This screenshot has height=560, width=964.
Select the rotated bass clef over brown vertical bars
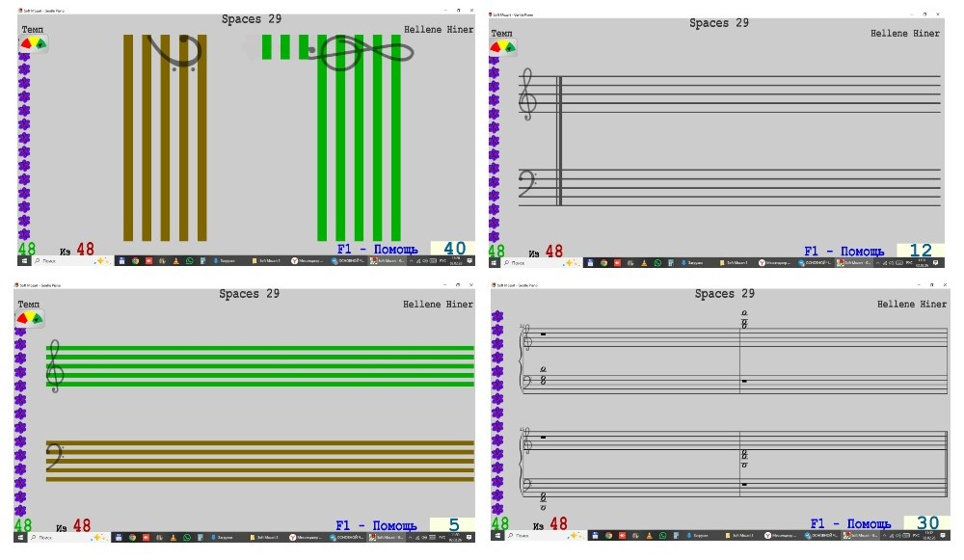coord(179,52)
